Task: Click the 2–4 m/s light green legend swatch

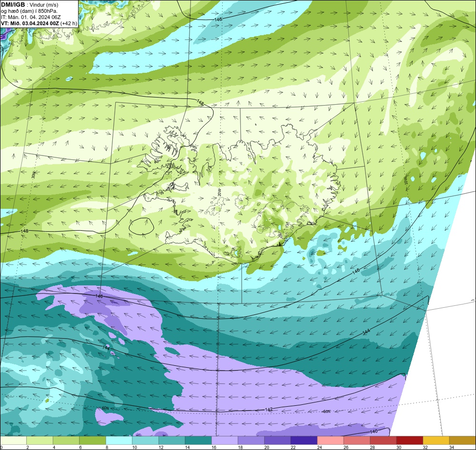Action: click(x=40, y=440)
